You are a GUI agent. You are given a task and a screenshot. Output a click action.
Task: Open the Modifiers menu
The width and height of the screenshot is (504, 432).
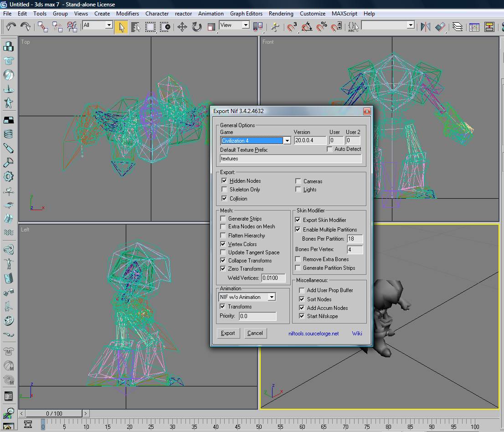click(x=128, y=14)
